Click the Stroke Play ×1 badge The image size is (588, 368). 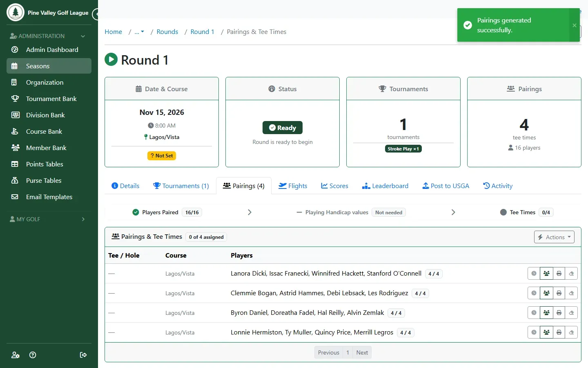(x=403, y=149)
